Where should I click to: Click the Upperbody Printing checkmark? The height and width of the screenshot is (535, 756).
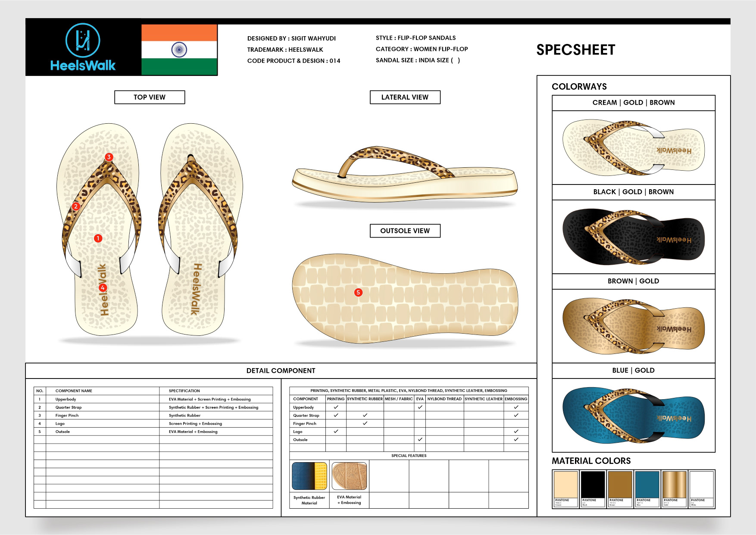click(x=336, y=407)
